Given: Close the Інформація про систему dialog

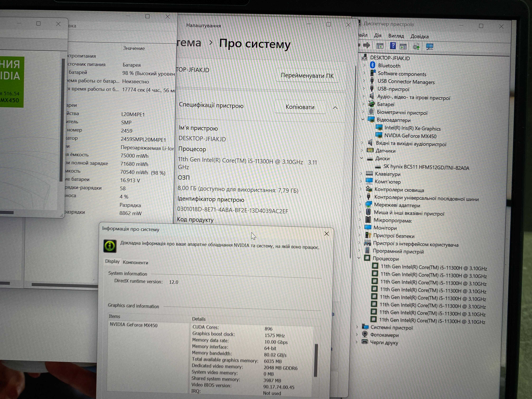Looking at the screenshot, I should [x=326, y=234].
